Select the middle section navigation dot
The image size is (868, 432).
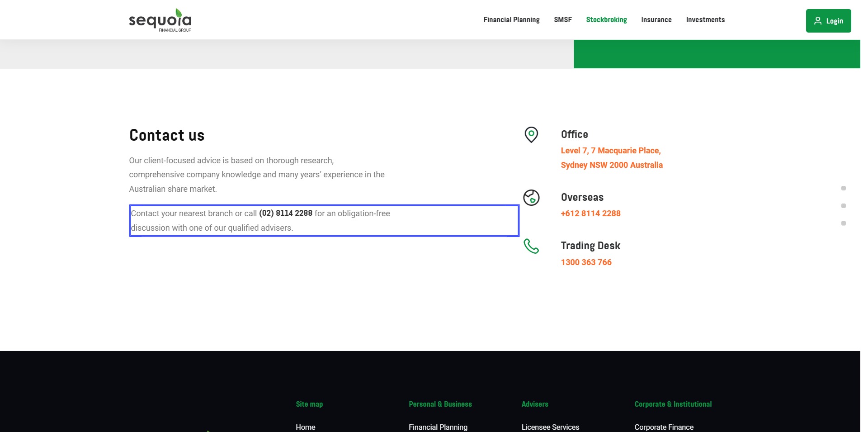(x=844, y=206)
